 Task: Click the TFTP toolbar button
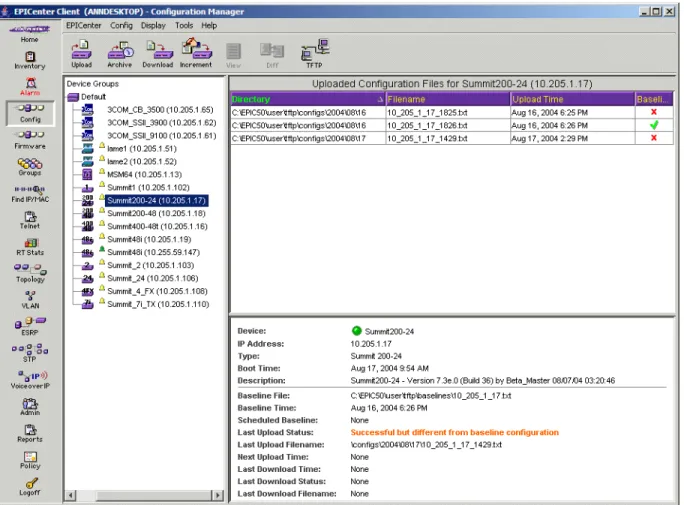click(x=315, y=54)
